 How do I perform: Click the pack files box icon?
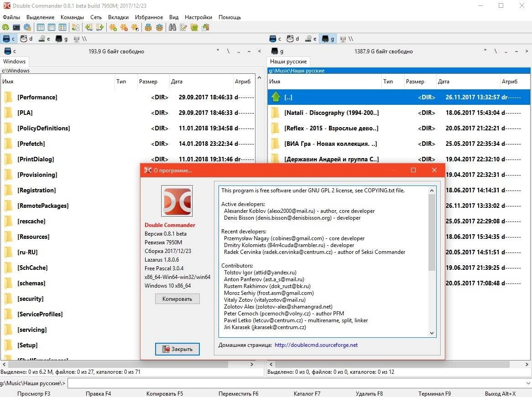pos(148,27)
